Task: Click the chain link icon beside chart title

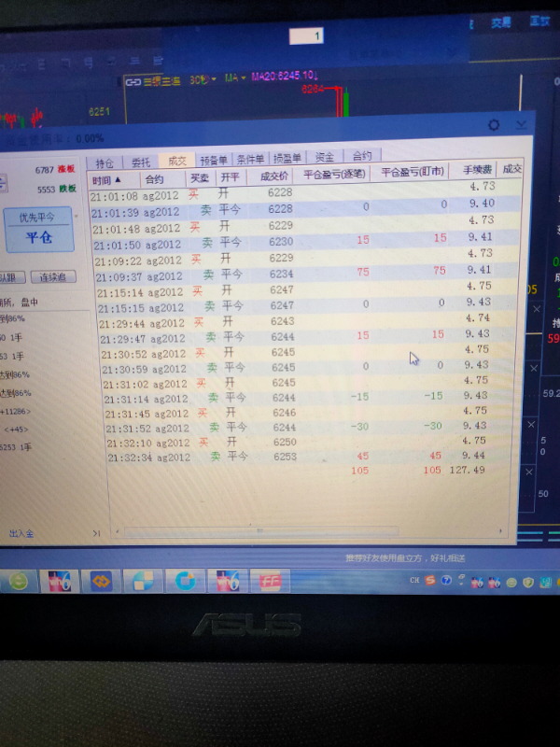Action: coord(133,82)
